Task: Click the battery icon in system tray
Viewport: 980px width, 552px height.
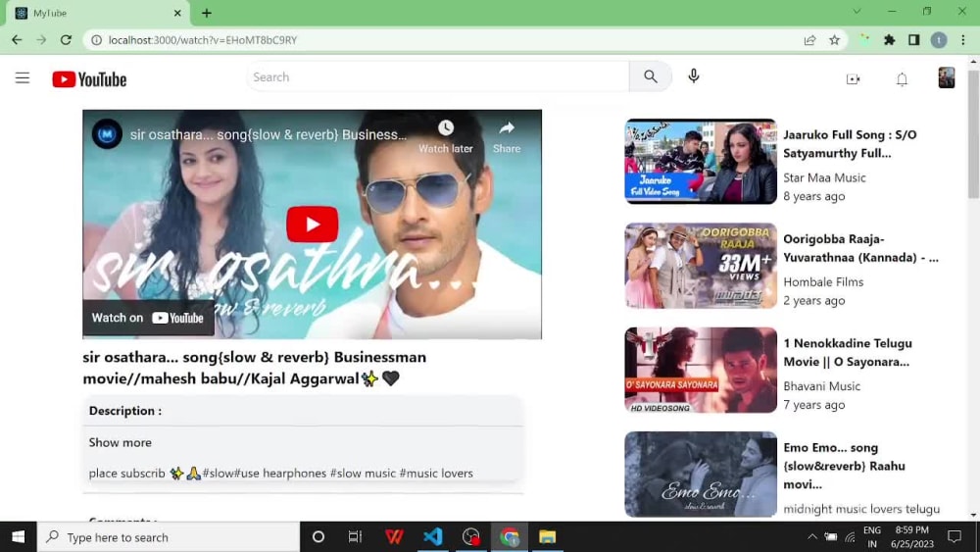Action: click(831, 537)
